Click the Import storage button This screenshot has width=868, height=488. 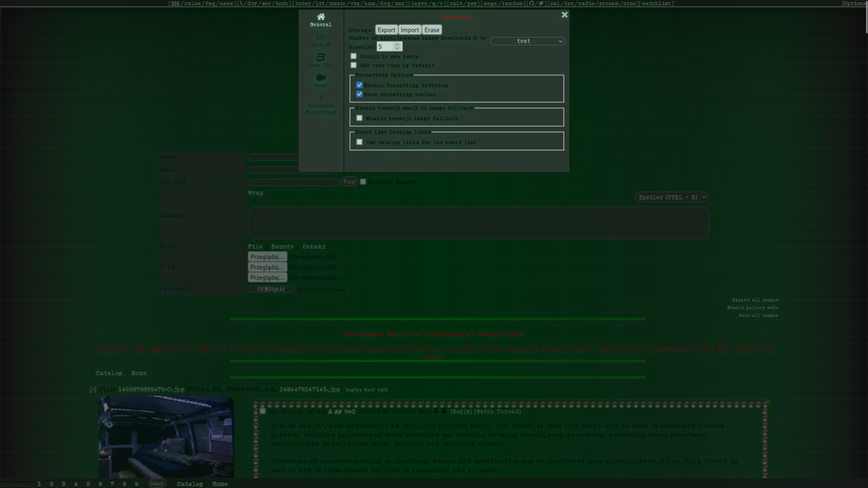(410, 30)
